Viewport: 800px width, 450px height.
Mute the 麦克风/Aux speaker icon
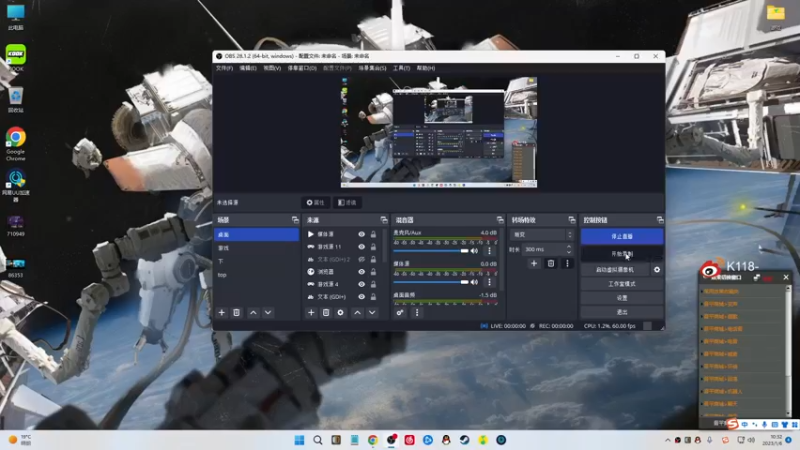[x=474, y=251]
